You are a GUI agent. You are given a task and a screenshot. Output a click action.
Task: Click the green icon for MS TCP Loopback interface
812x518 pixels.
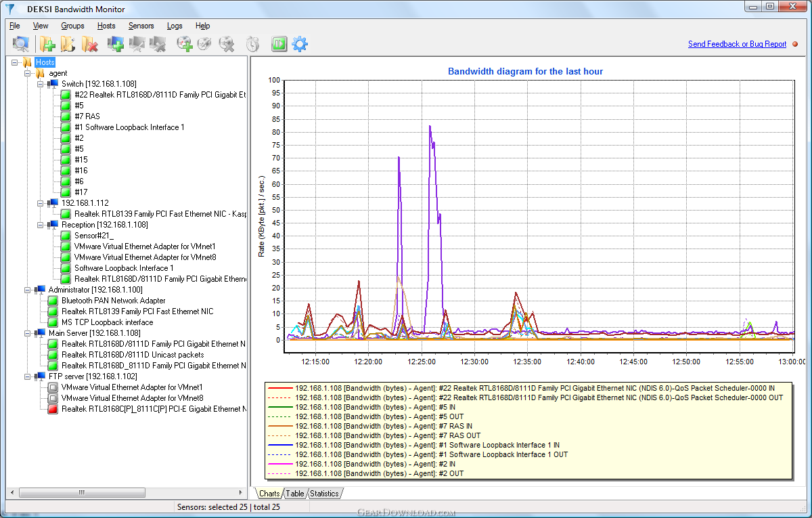53,322
